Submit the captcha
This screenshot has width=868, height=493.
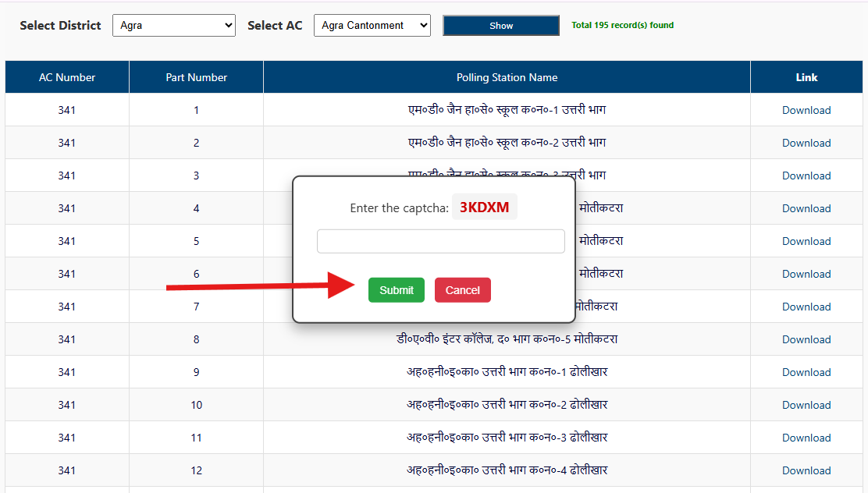(397, 290)
